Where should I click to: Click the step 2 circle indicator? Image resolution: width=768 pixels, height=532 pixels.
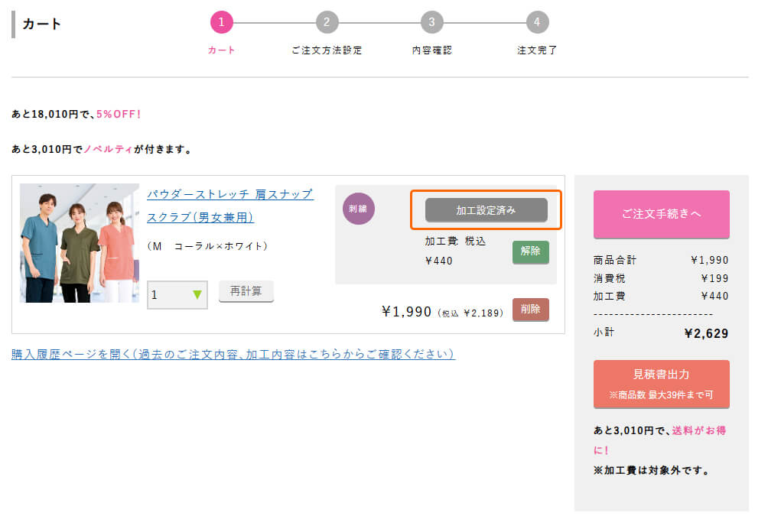coord(327,22)
